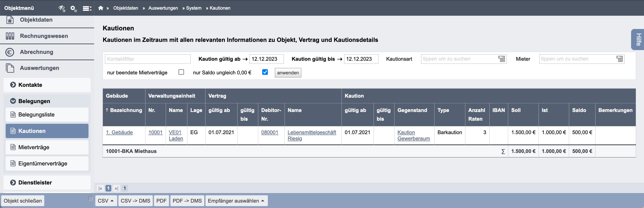Open '1. Gebäude' link
The height and width of the screenshot is (208, 644).
(119, 132)
